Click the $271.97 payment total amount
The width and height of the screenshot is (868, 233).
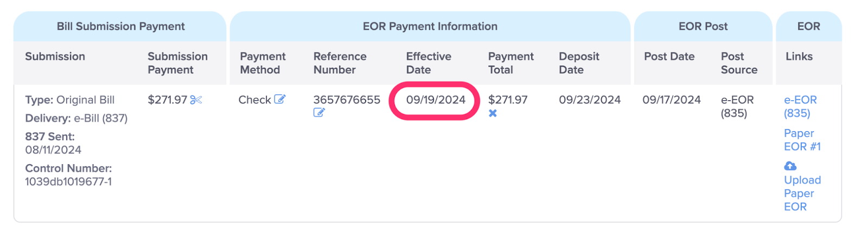(x=508, y=100)
